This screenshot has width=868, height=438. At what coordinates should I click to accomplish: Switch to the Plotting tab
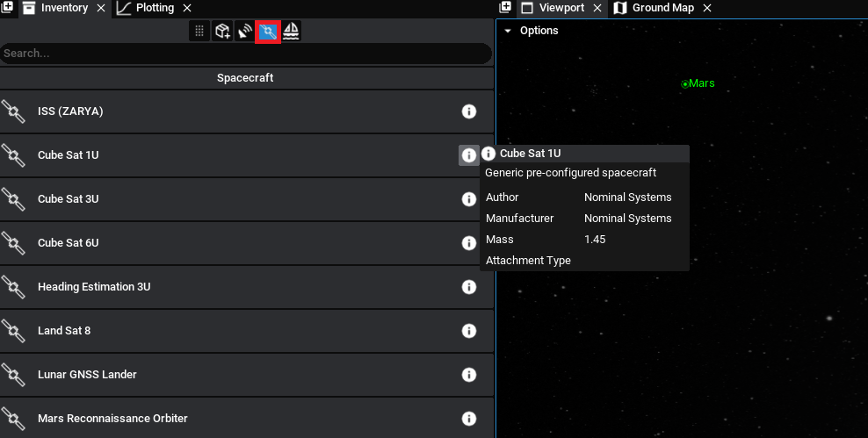(x=155, y=8)
